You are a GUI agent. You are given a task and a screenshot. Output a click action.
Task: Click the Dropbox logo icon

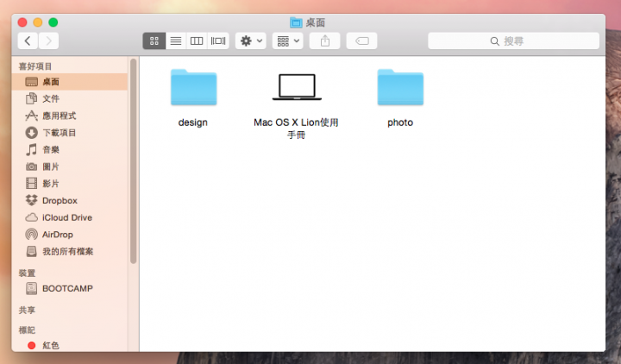(x=32, y=200)
